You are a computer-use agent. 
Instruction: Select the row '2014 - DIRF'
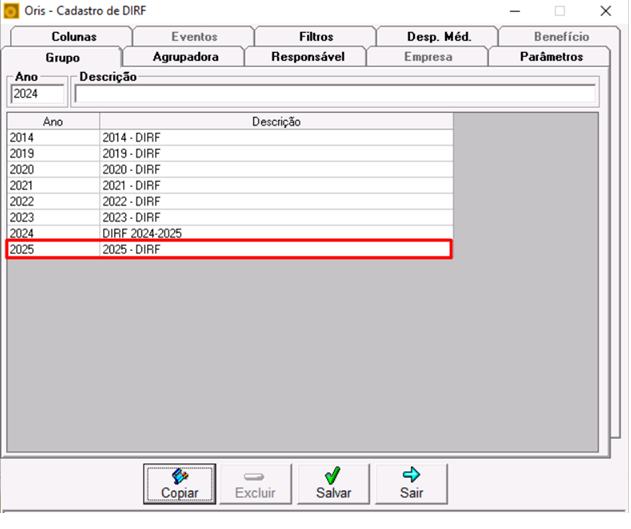[276, 138]
